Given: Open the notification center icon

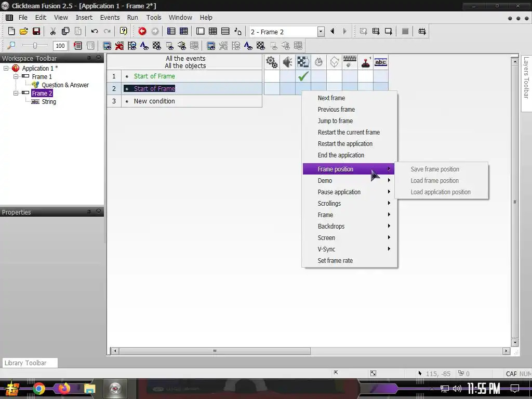Looking at the screenshot, I should click(x=515, y=389).
